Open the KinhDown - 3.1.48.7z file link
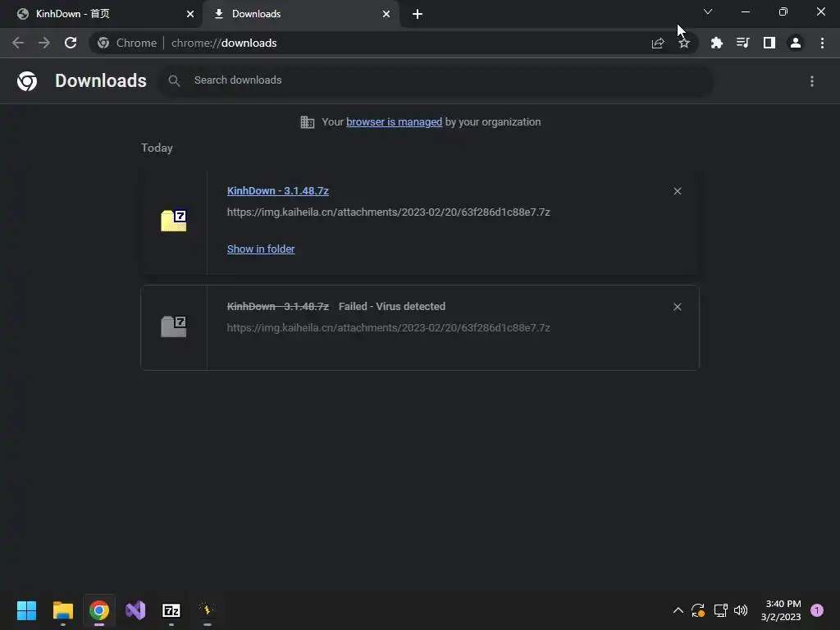Screen dimensions: 840x630 point(277,190)
